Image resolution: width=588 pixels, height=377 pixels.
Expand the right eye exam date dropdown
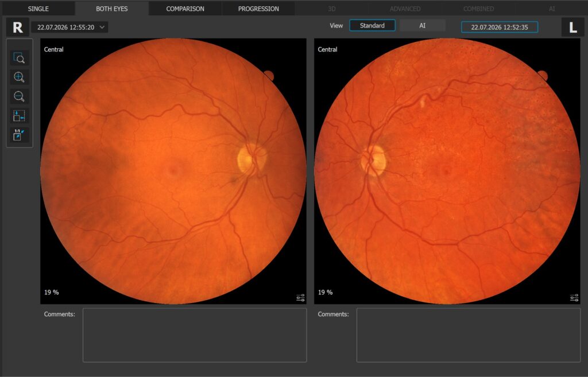pyautogui.click(x=69, y=28)
